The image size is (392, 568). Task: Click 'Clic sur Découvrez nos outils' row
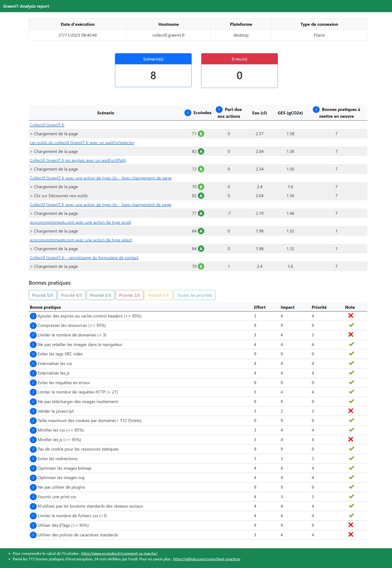pyautogui.click(x=198, y=196)
